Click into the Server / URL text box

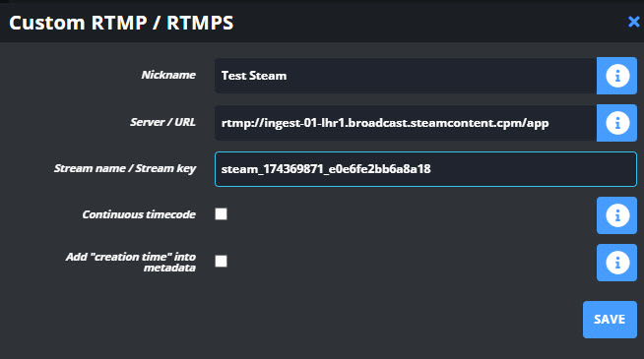tap(406, 123)
